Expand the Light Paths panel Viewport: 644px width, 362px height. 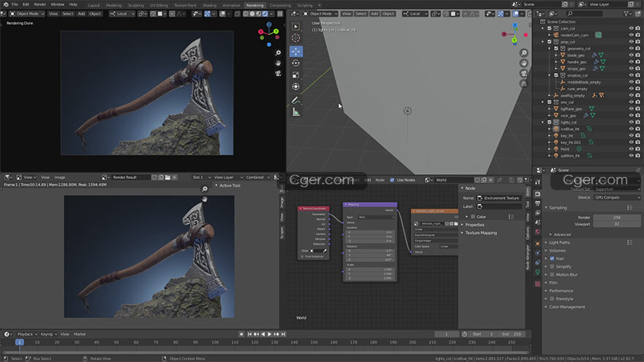[561, 242]
